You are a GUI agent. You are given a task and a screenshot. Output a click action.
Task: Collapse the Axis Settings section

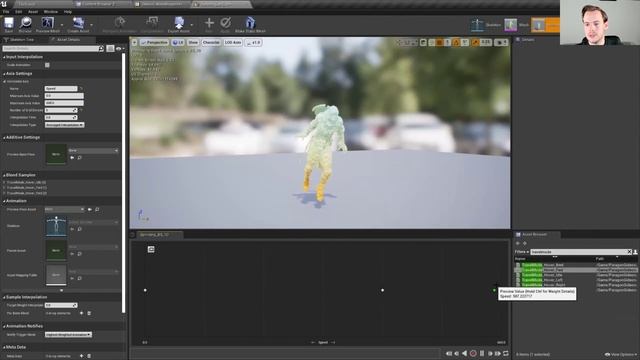coord(4,74)
